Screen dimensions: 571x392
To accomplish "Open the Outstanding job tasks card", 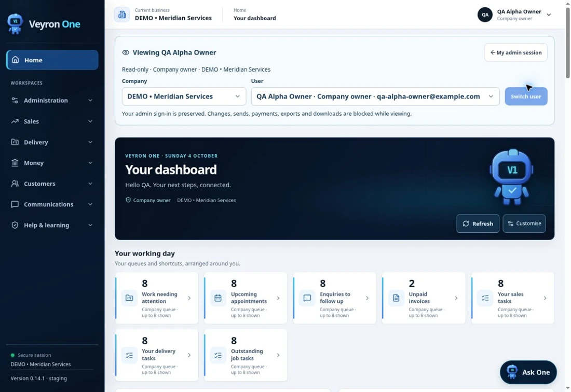I will coord(246,355).
